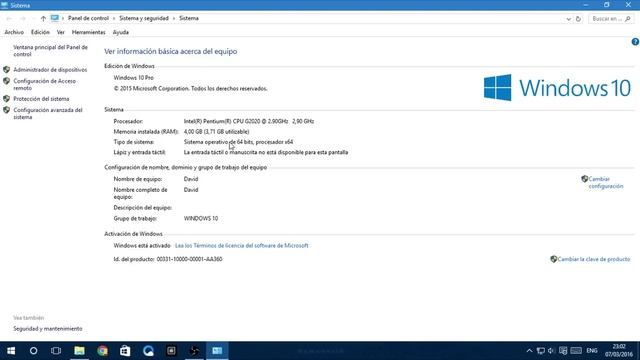Click the Sistema breadcrumb segment
This screenshot has width=640, height=360.
click(x=189, y=18)
